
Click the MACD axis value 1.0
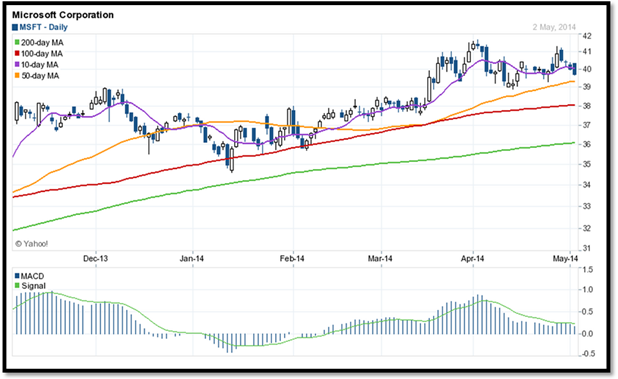coord(588,290)
